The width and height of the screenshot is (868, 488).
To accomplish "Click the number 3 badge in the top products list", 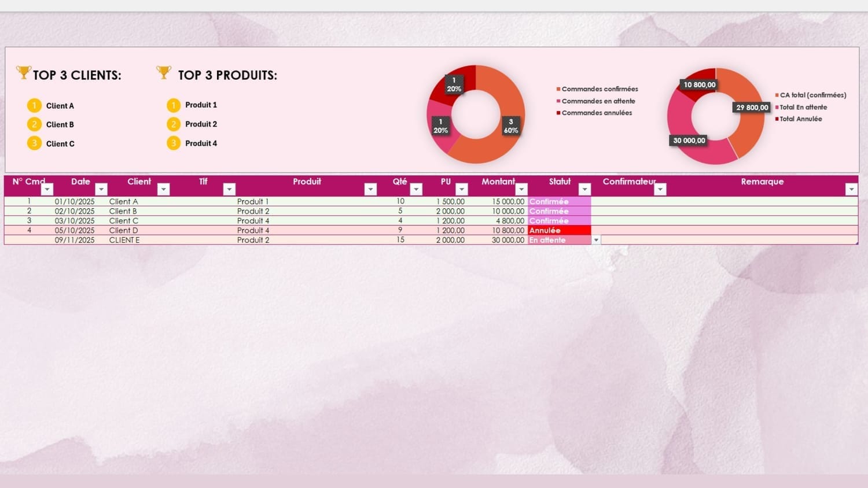I will [x=174, y=143].
